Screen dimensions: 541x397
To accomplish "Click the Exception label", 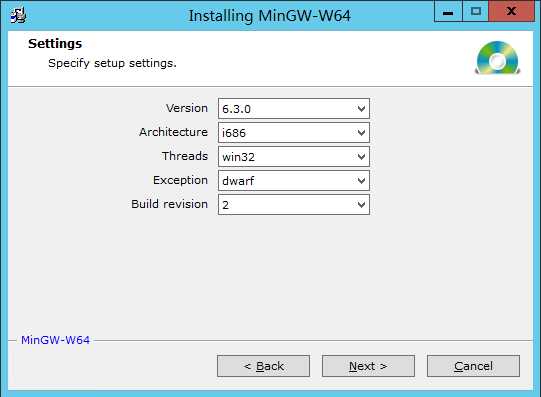I will (x=180, y=180).
